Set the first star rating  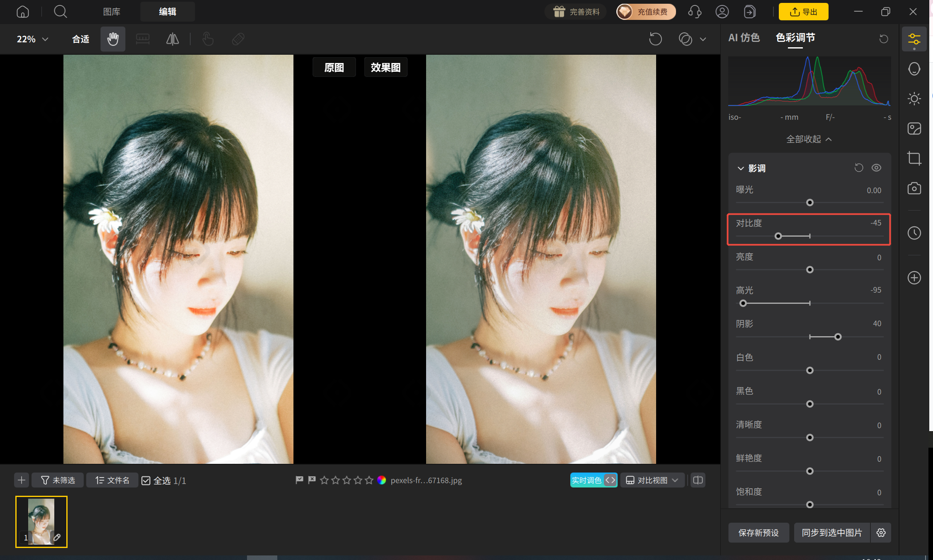point(324,480)
